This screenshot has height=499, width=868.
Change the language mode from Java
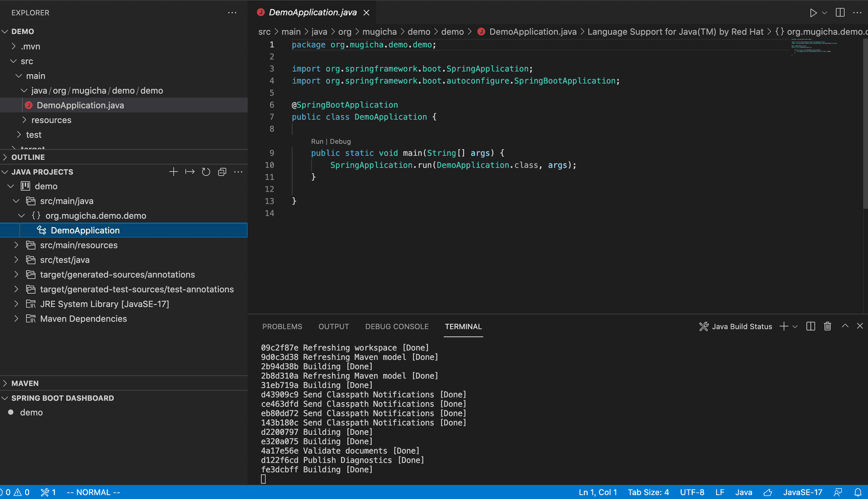click(x=743, y=492)
